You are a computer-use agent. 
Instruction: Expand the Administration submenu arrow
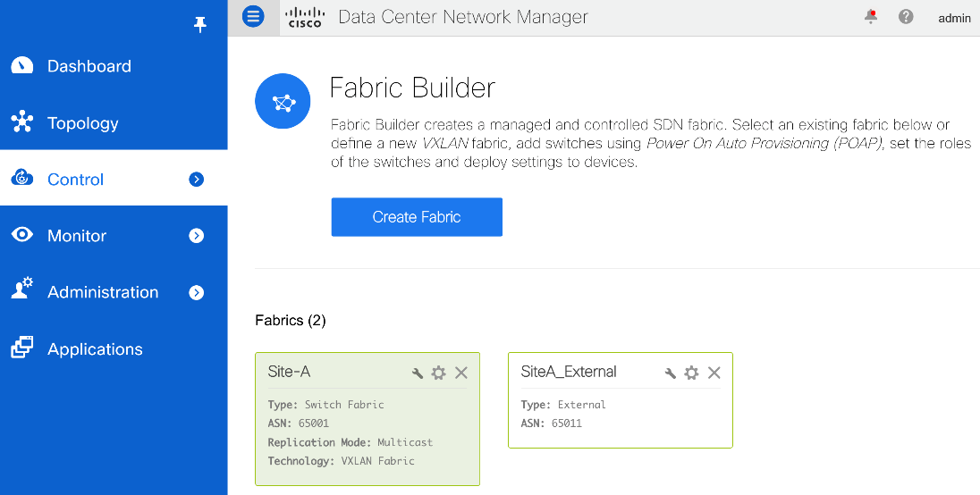[x=196, y=293]
